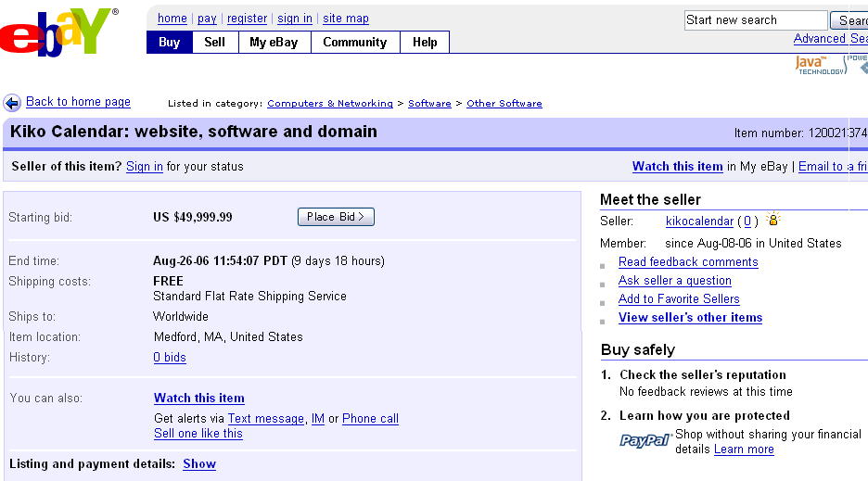Image resolution: width=868 pixels, height=481 pixels.
Task: Click the Worldwide ships-to value
Action: point(181,317)
